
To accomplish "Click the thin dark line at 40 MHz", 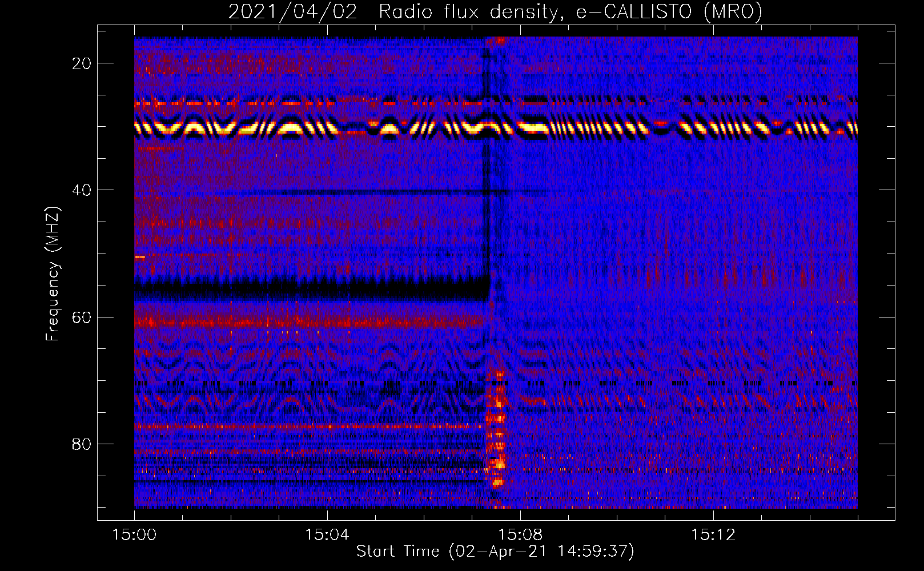I will point(388,192).
